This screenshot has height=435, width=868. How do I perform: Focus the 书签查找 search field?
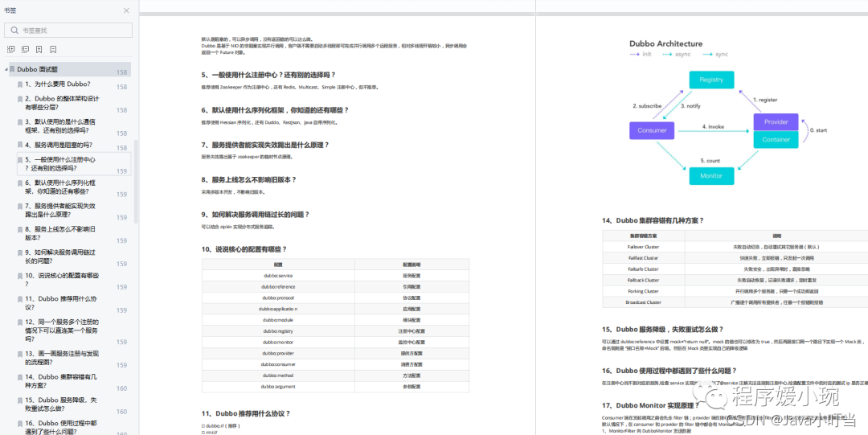(68, 30)
